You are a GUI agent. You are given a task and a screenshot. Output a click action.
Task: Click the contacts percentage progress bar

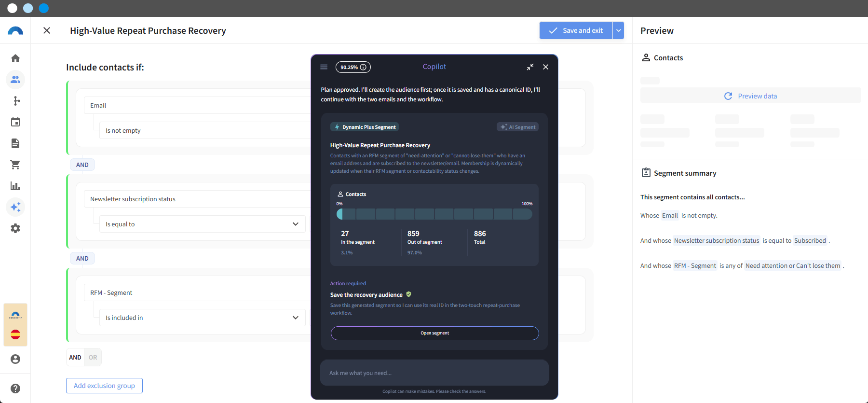pos(434,214)
